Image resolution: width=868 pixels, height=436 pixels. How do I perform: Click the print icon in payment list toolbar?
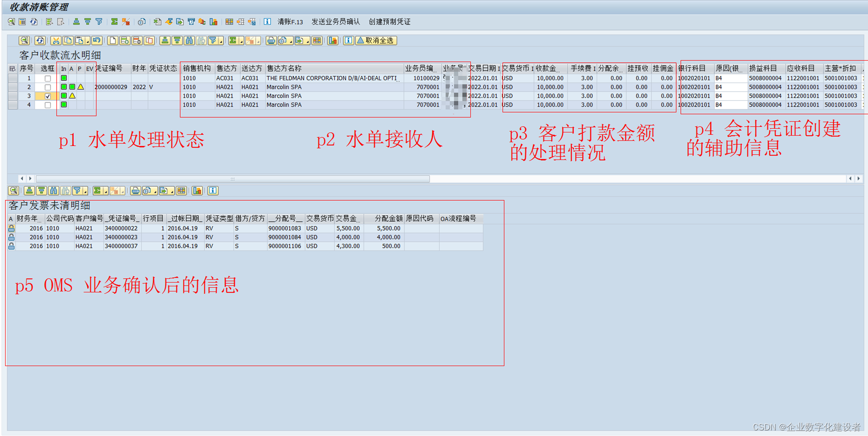point(271,41)
